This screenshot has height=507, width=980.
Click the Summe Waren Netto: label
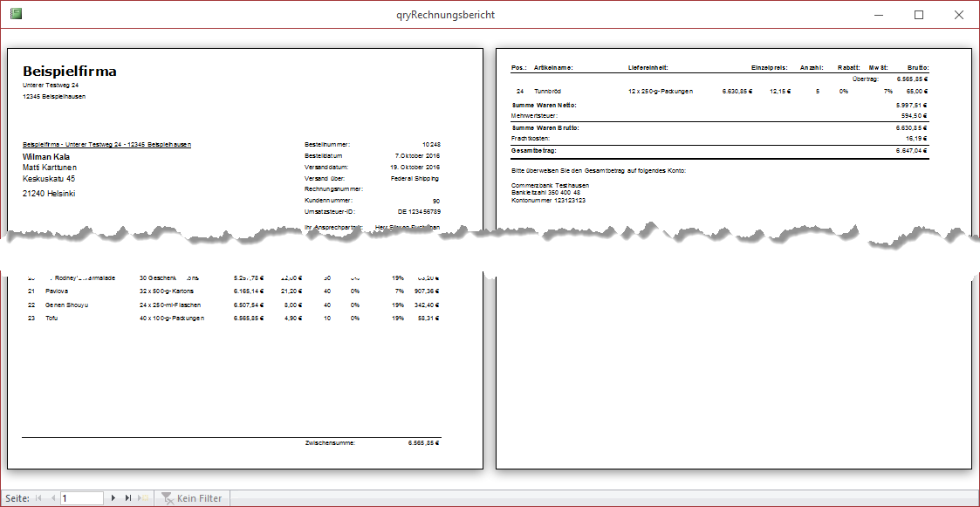544,105
